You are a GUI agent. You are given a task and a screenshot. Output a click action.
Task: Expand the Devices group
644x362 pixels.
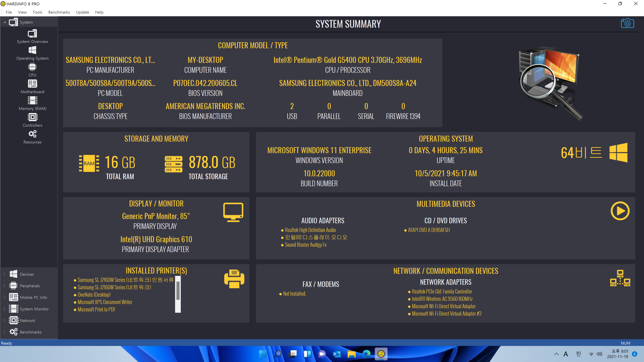5,274
